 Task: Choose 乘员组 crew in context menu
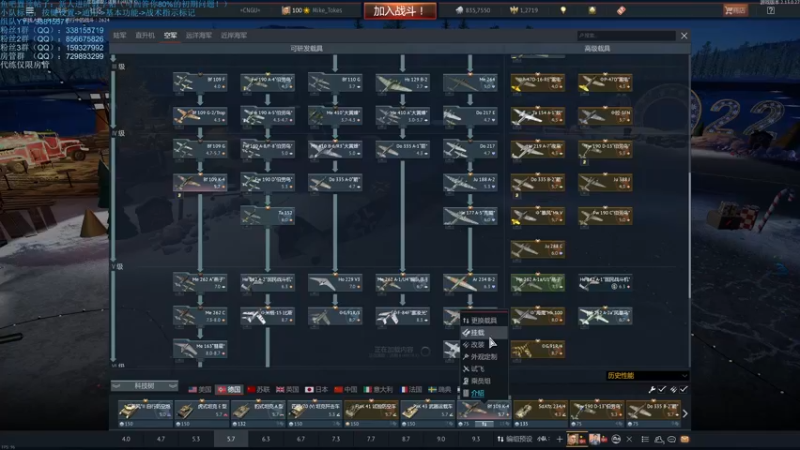(x=484, y=381)
